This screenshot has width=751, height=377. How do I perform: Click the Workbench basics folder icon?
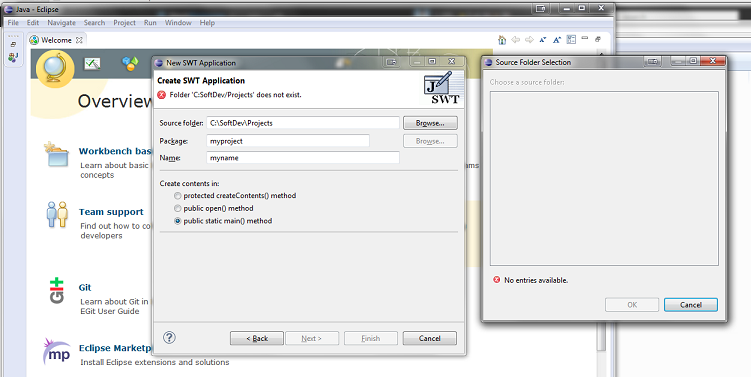(57, 154)
